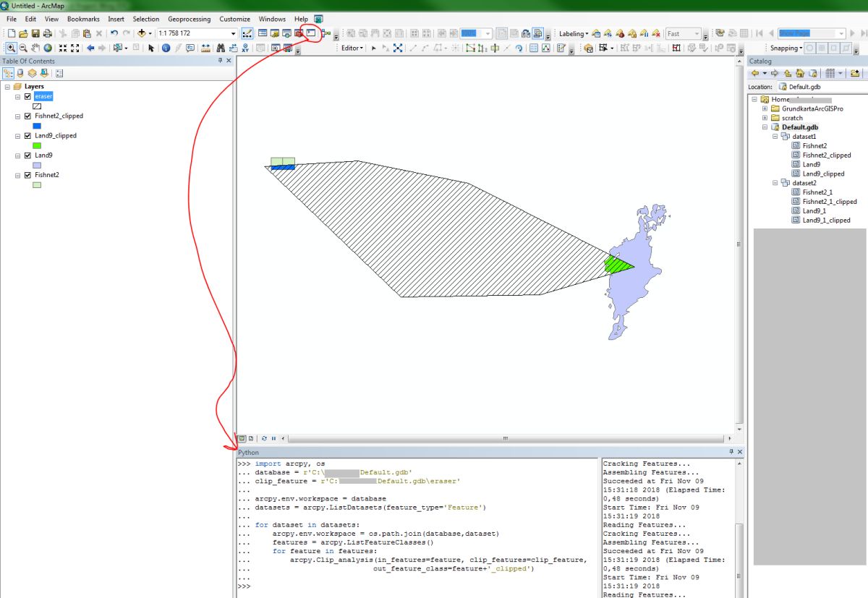Create a new map document
This screenshot has width=868, height=598.
(11, 33)
